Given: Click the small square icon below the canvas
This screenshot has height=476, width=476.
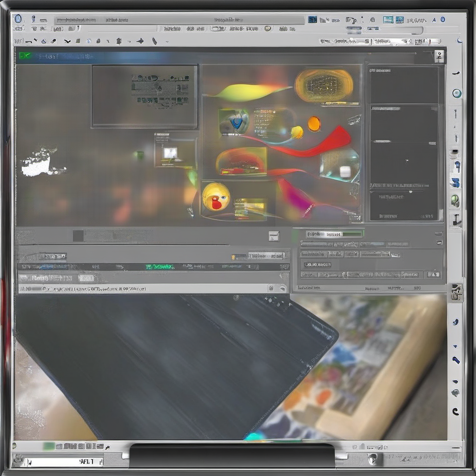Looking at the screenshot, I should coord(274,236).
